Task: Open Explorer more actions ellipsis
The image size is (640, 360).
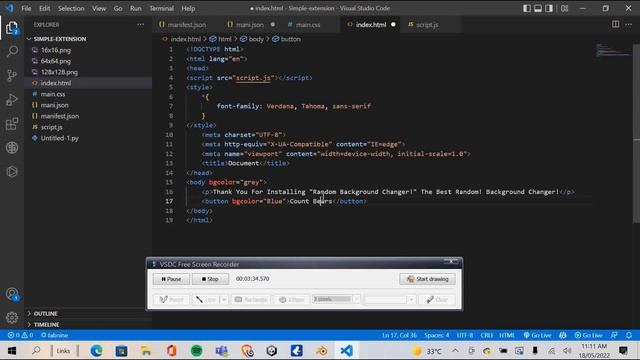Action: (x=140, y=24)
